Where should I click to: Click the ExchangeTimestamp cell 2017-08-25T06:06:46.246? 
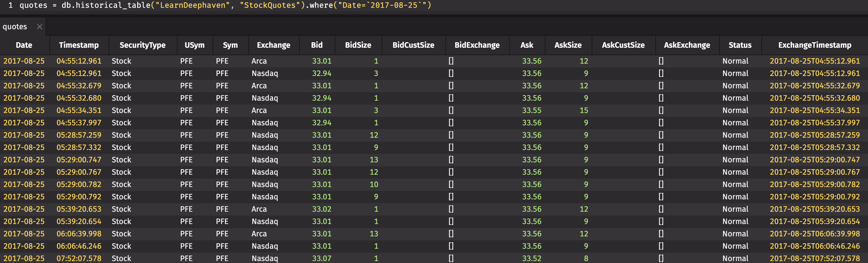pos(814,246)
